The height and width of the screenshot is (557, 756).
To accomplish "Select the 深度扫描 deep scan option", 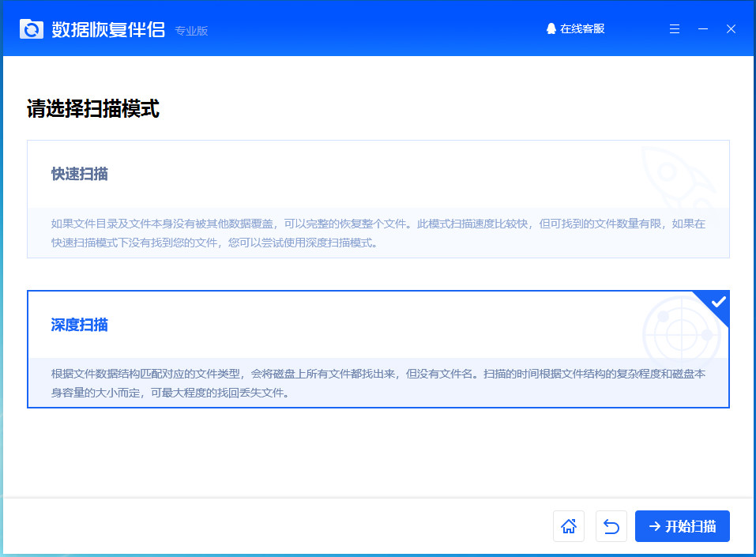I will pos(378,349).
